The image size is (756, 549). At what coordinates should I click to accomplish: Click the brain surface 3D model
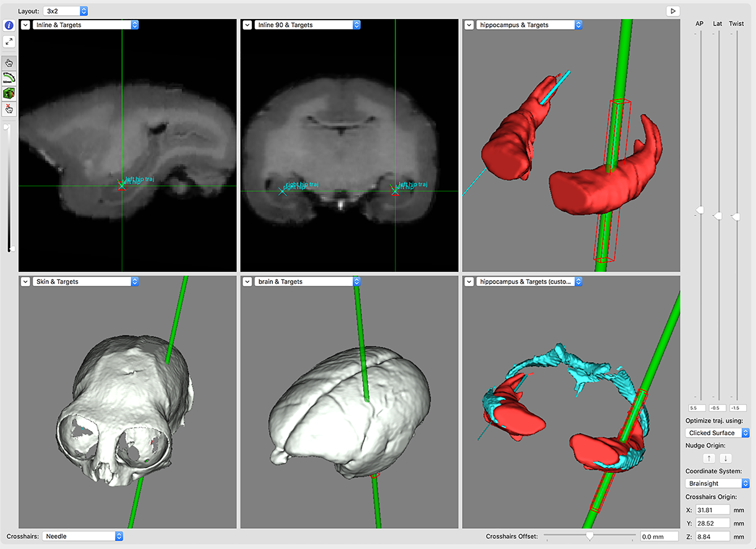click(349, 413)
